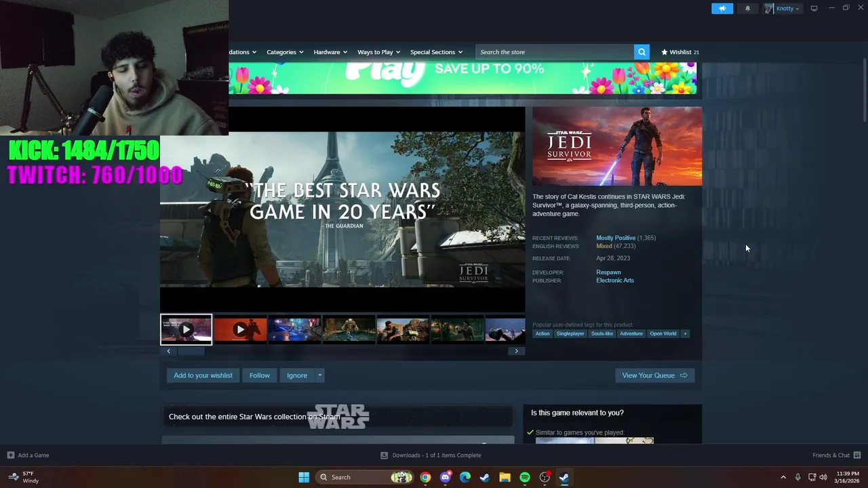Click the media strip scrollbar handle

click(x=191, y=351)
